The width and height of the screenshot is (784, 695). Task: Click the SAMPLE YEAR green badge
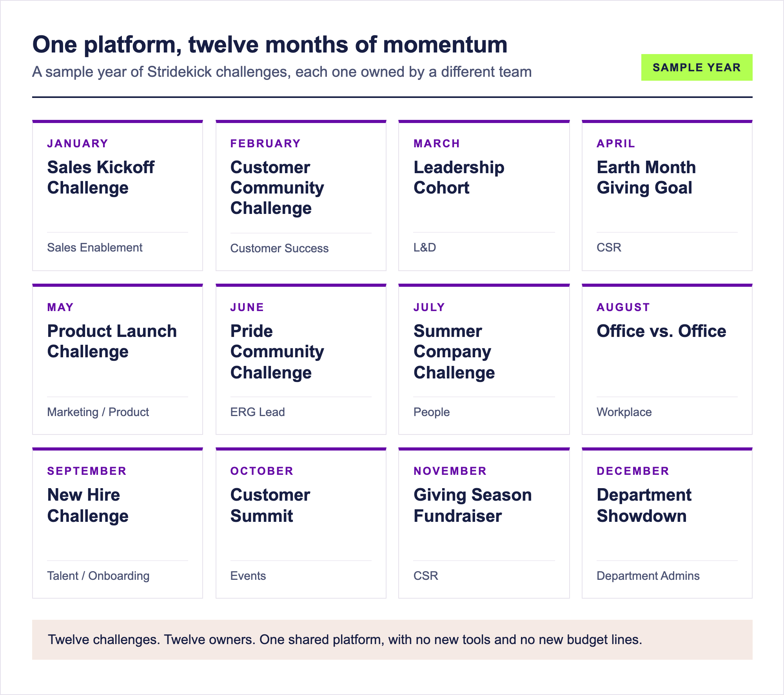697,67
